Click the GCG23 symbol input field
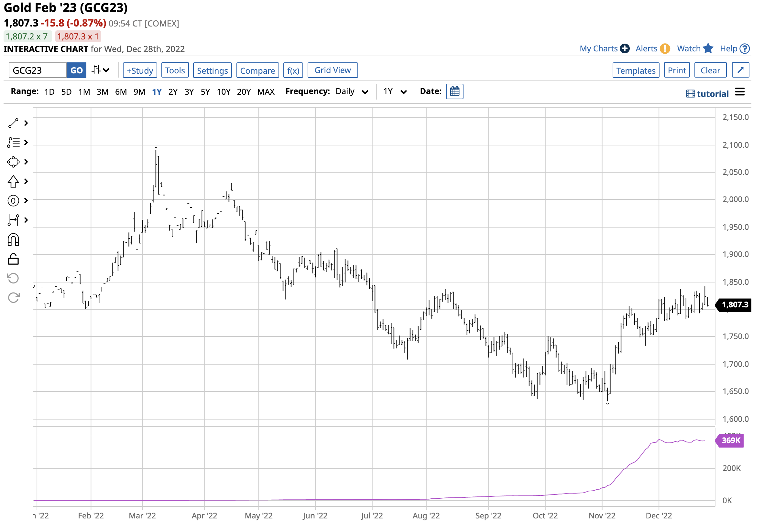The width and height of the screenshot is (764, 532). coord(38,70)
